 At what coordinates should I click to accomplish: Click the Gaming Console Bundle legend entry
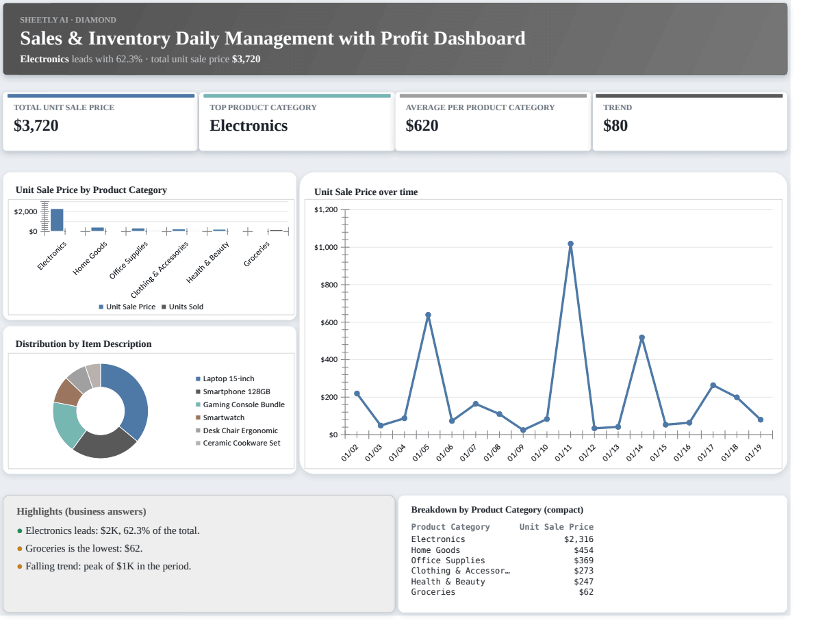tap(240, 404)
